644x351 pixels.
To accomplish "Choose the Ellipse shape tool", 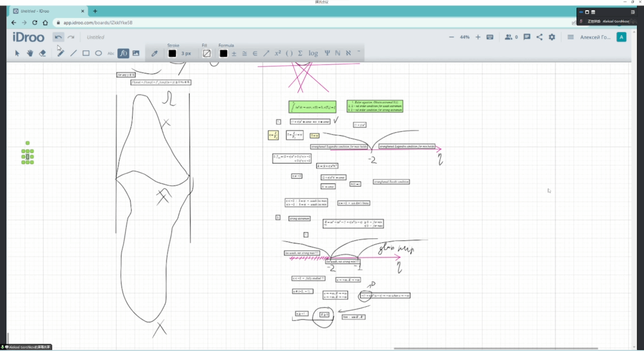I will pos(99,53).
